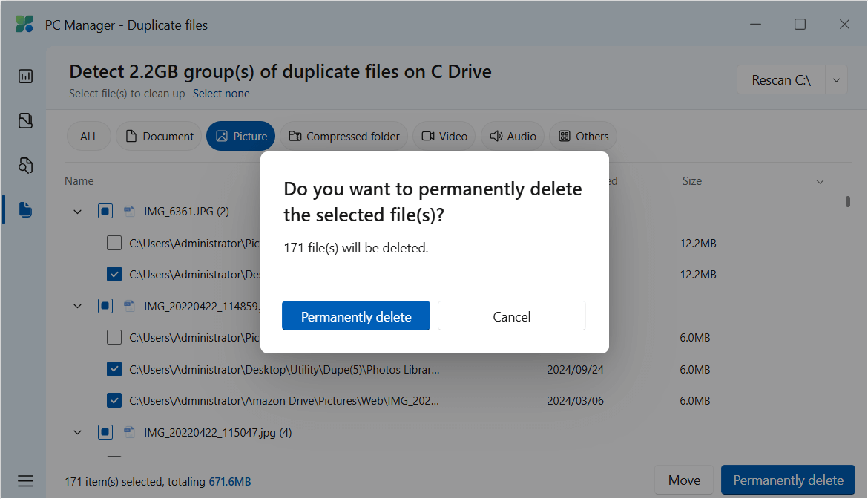Switch to the Document filter tab
The height and width of the screenshot is (499, 868).
point(158,136)
